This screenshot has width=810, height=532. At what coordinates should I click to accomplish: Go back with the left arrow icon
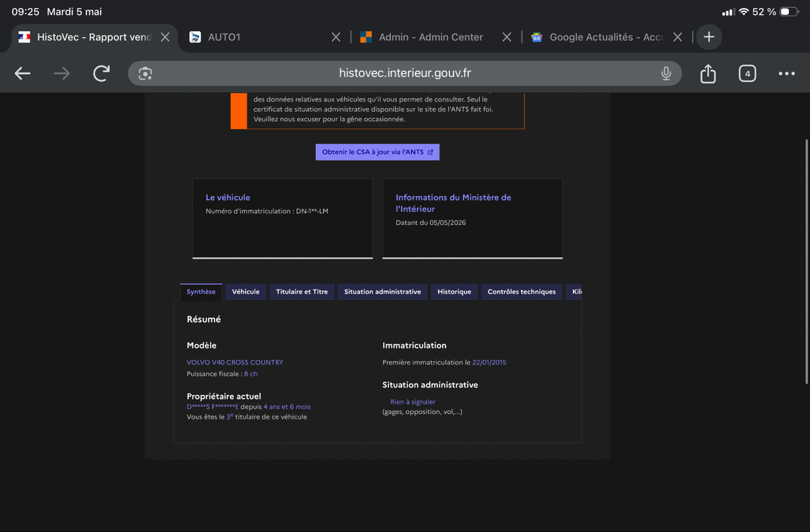pos(22,74)
